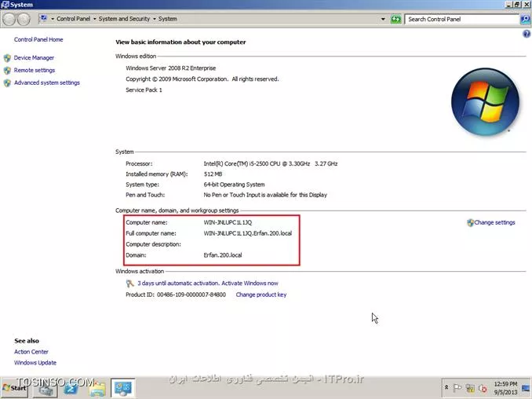Expand dropdown arrow before System and Security
The width and height of the screenshot is (532, 399).
[95, 19]
